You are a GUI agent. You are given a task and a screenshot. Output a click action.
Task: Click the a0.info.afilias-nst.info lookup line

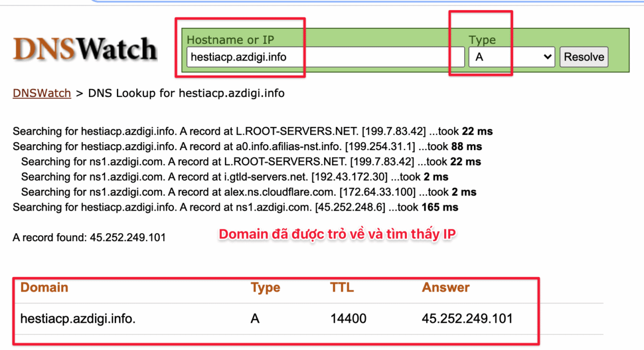pos(247,146)
